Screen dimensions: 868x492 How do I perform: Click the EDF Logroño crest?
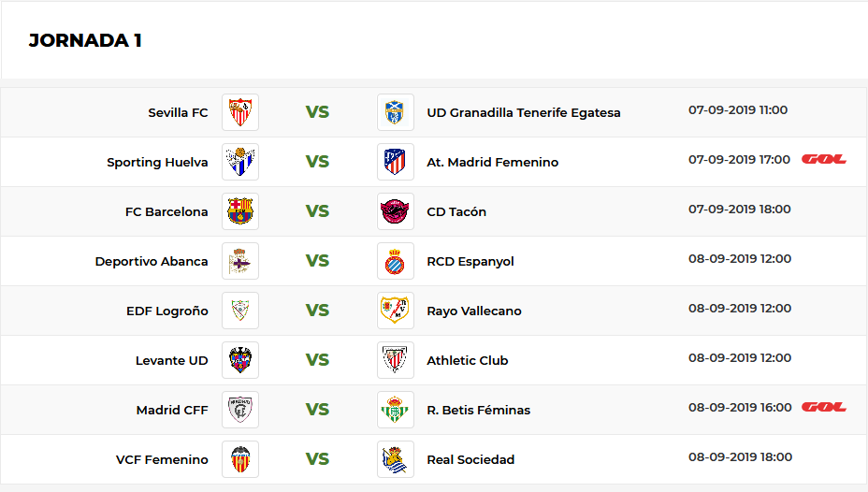(240, 311)
